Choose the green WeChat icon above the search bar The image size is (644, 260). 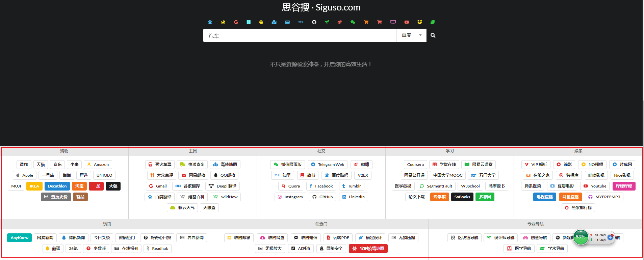click(353, 22)
